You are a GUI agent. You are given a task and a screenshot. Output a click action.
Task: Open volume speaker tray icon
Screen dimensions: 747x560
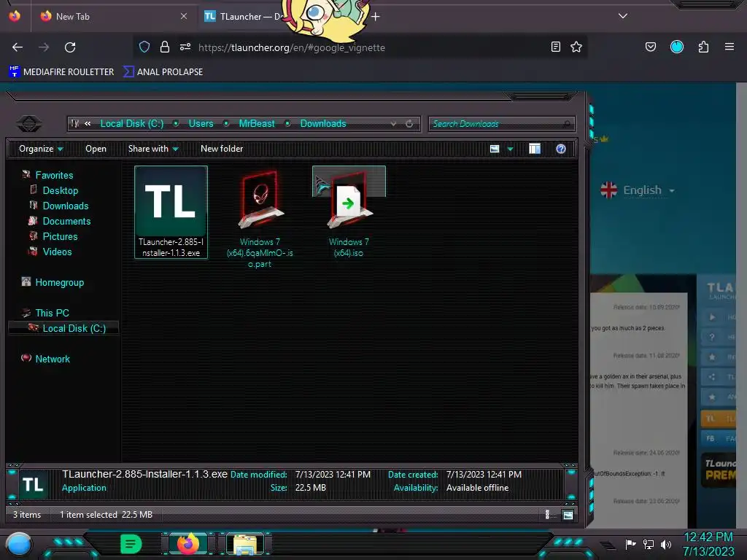pyautogui.click(x=666, y=544)
